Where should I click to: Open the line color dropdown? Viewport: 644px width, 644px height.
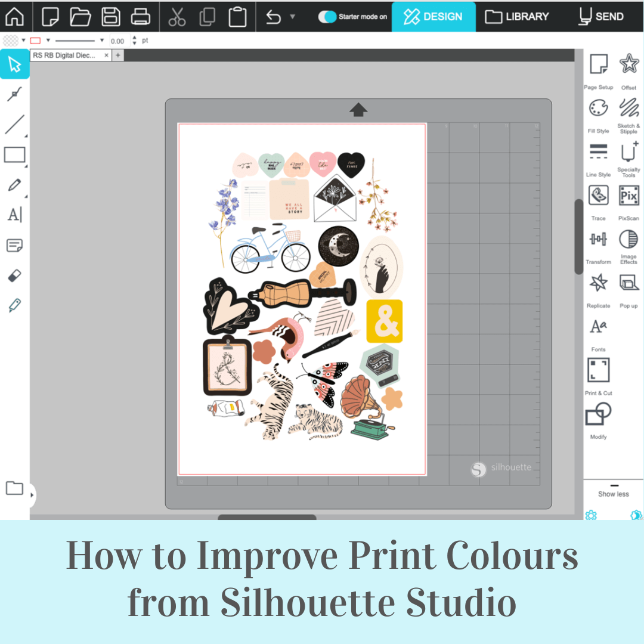click(48, 41)
